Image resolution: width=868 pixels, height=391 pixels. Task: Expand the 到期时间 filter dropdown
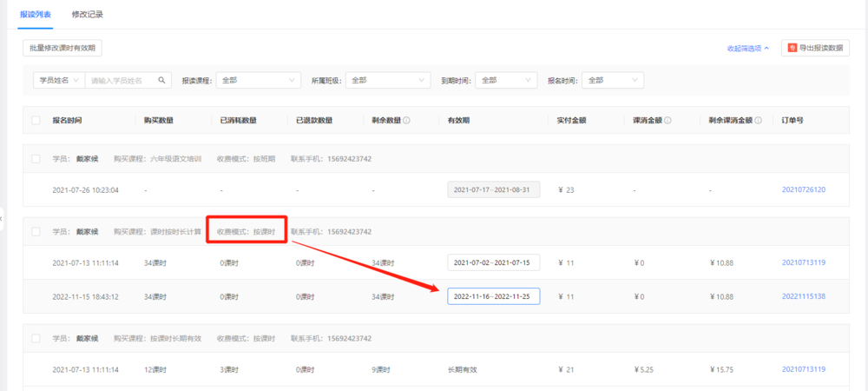tap(505, 80)
